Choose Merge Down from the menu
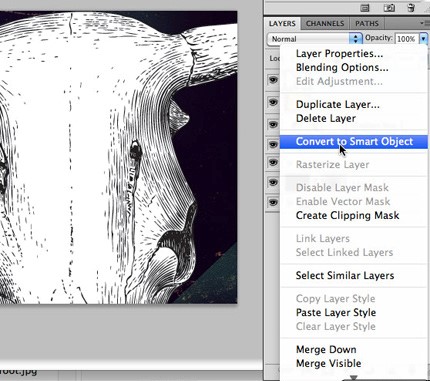The width and height of the screenshot is (430, 381). coord(354,350)
